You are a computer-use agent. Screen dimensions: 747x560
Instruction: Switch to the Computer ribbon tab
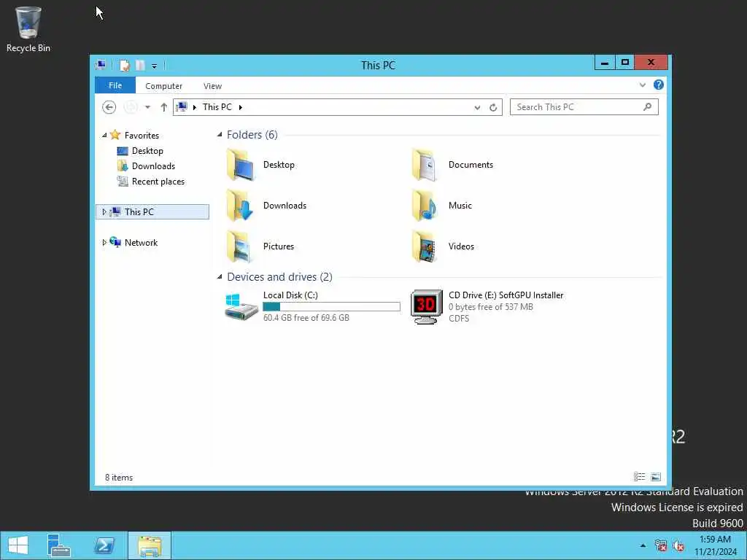pos(163,86)
